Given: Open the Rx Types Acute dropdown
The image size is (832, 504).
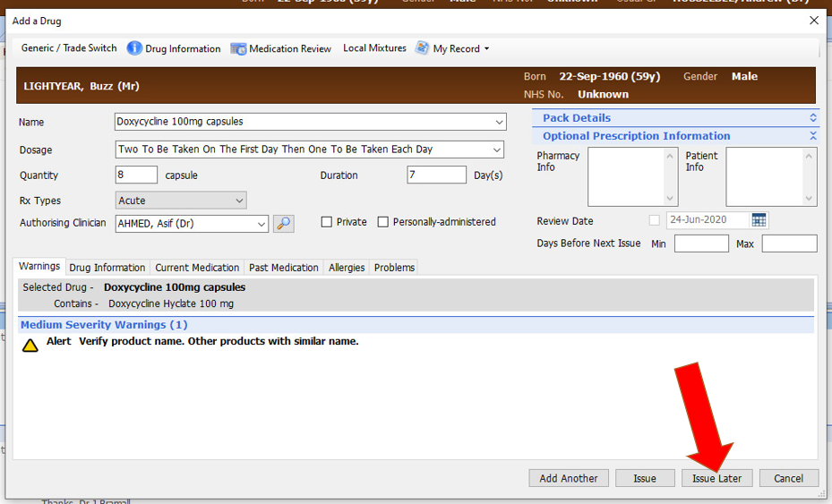Looking at the screenshot, I should click(x=238, y=201).
